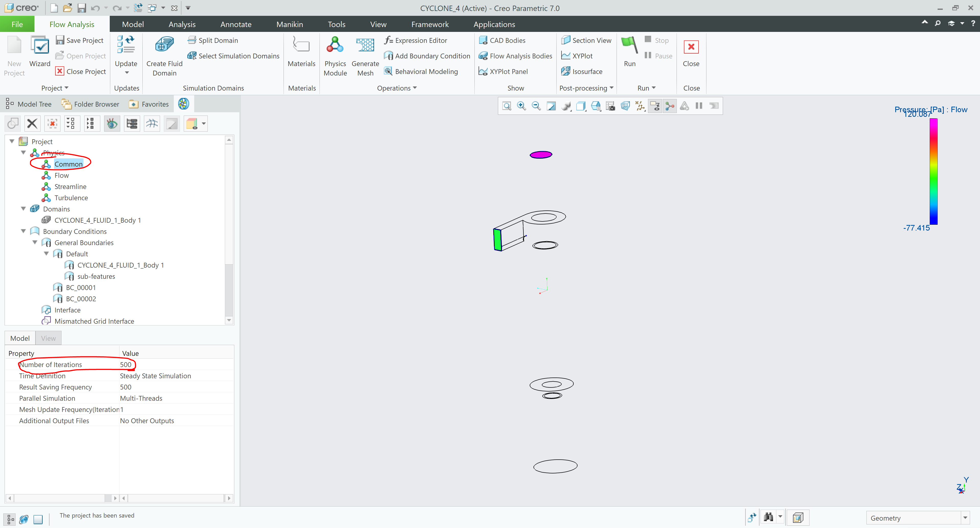Collapse the Boundary Conditions tree node
980x528 pixels.
(x=23, y=231)
